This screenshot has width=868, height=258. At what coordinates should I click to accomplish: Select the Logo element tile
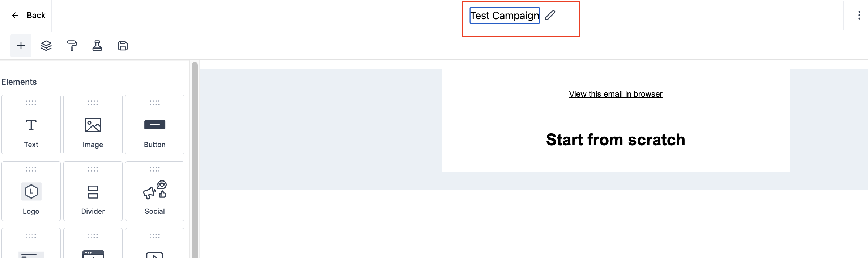[31, 191]
